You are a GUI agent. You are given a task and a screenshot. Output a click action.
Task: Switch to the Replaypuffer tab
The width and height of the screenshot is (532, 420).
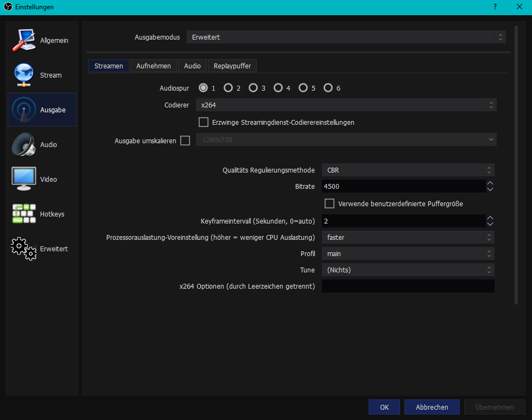click(232, 66)
